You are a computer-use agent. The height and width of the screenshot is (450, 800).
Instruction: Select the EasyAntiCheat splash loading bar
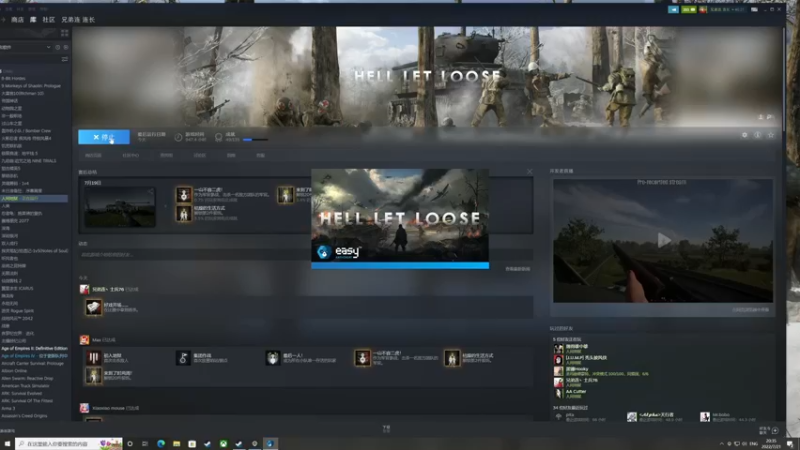point(400,265)
